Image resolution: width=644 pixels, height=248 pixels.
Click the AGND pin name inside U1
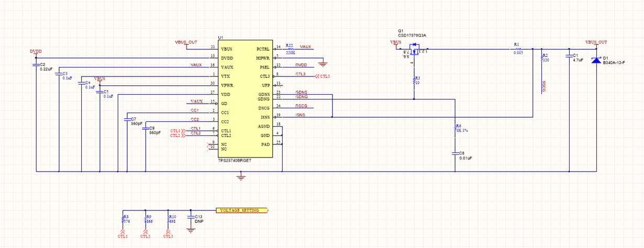point(264,126)
